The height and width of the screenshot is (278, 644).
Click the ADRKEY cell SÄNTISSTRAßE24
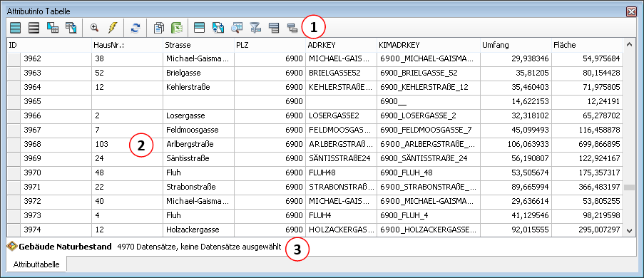click(x=342, y=158)
